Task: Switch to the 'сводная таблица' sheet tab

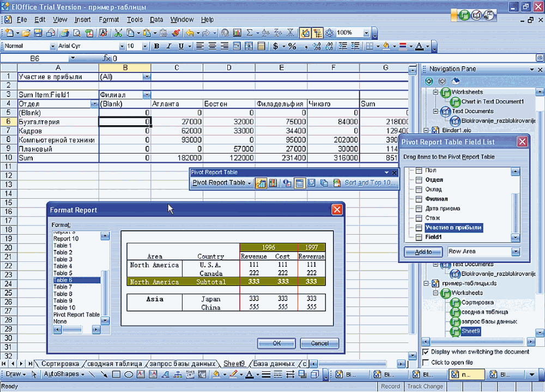Action: tap(114, 364)
